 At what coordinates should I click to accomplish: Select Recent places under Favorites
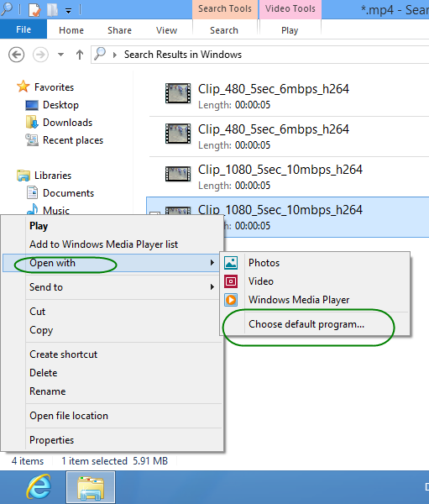click(x=73, y=140)
